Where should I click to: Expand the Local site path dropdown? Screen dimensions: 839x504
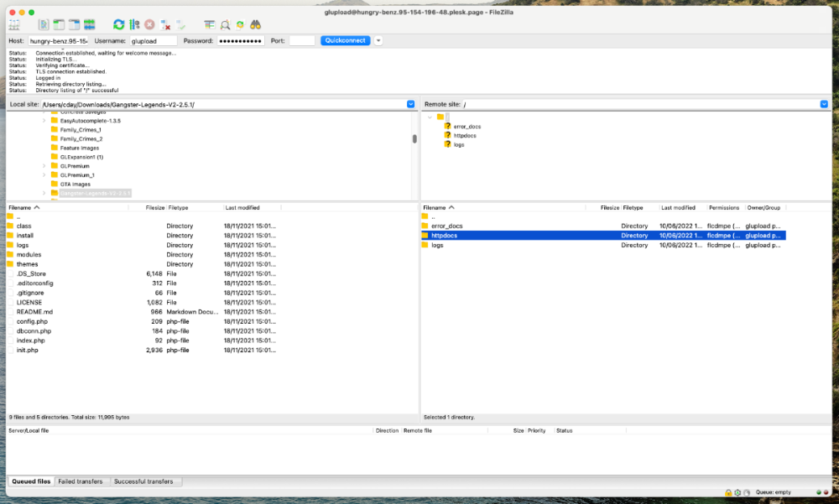pos(410,104)
